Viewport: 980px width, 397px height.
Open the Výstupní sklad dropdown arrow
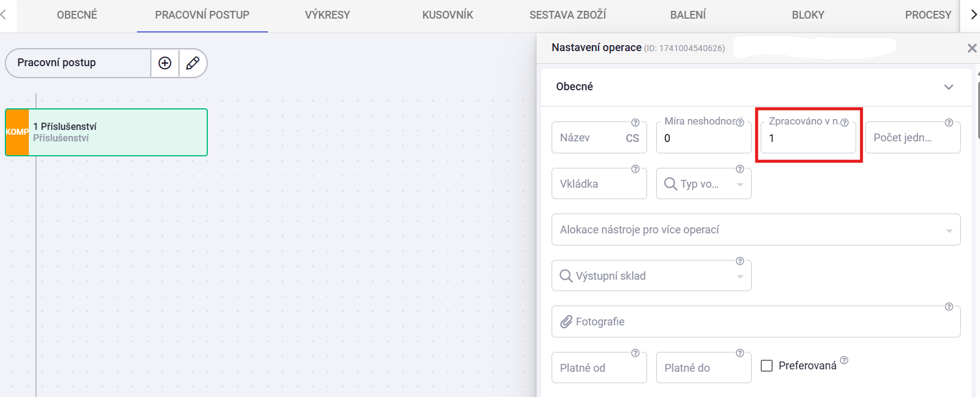tap(740, 277)
